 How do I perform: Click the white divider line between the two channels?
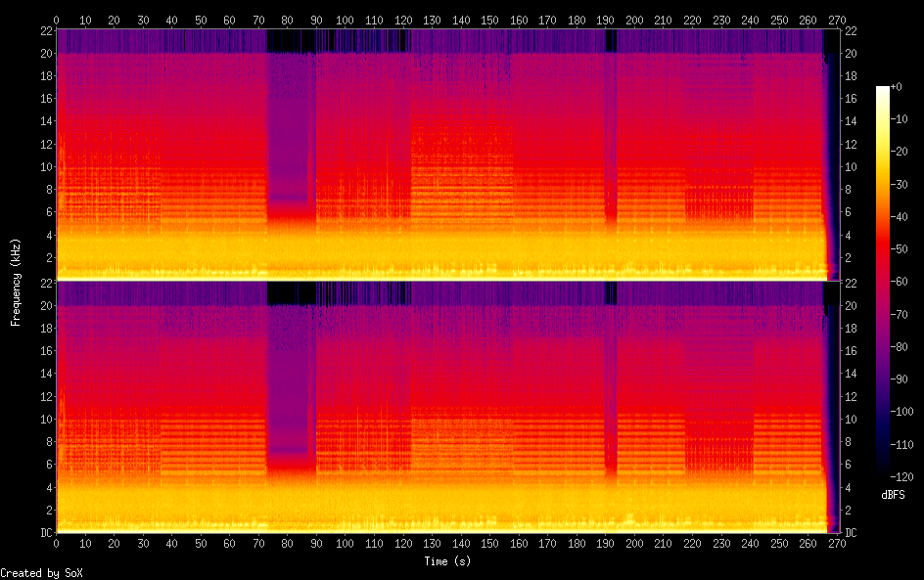coord(440,280)
